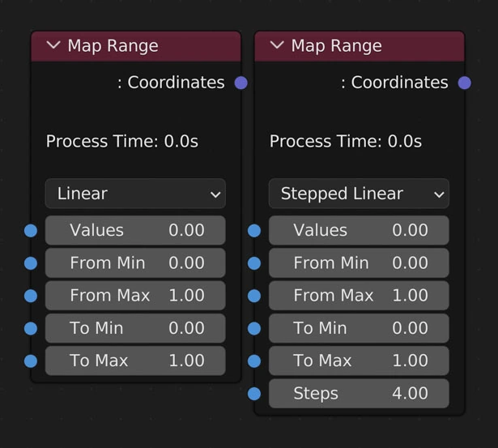Click the Steps input socket

tap(254, 394)
